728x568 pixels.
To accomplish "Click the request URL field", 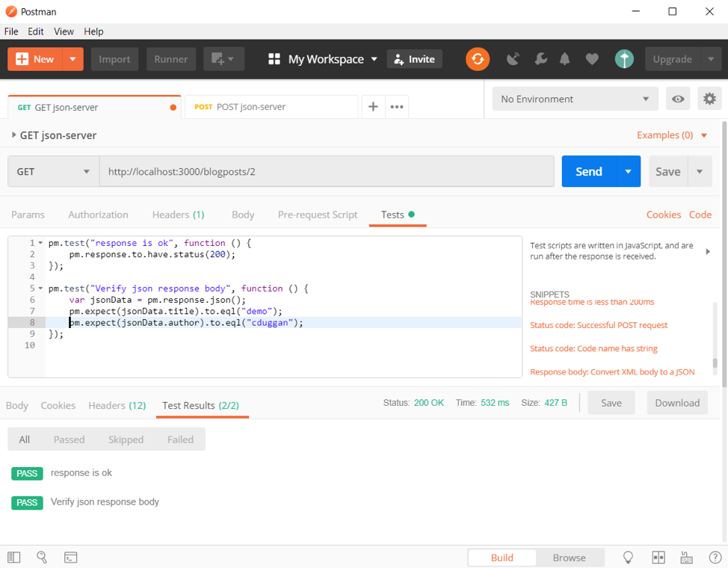I will tap(327, 171).
